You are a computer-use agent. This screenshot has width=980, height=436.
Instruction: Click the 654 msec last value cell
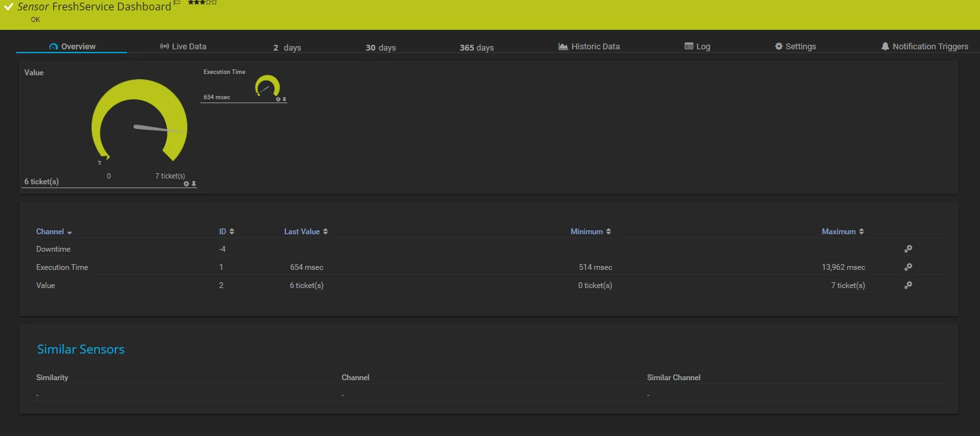[306, 267]
